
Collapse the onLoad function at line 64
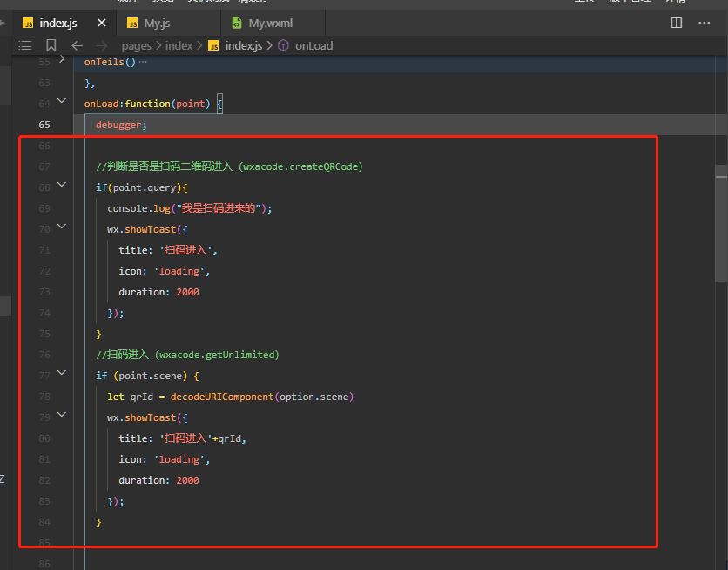[x=62, y=101]
